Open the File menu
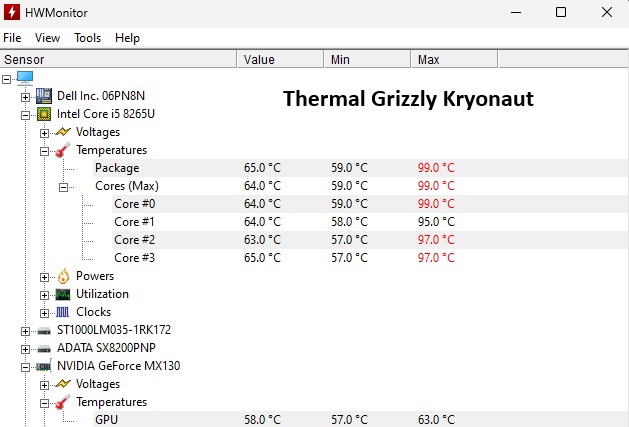This screenshot has height=427, width=629. [x=12, y=38]
